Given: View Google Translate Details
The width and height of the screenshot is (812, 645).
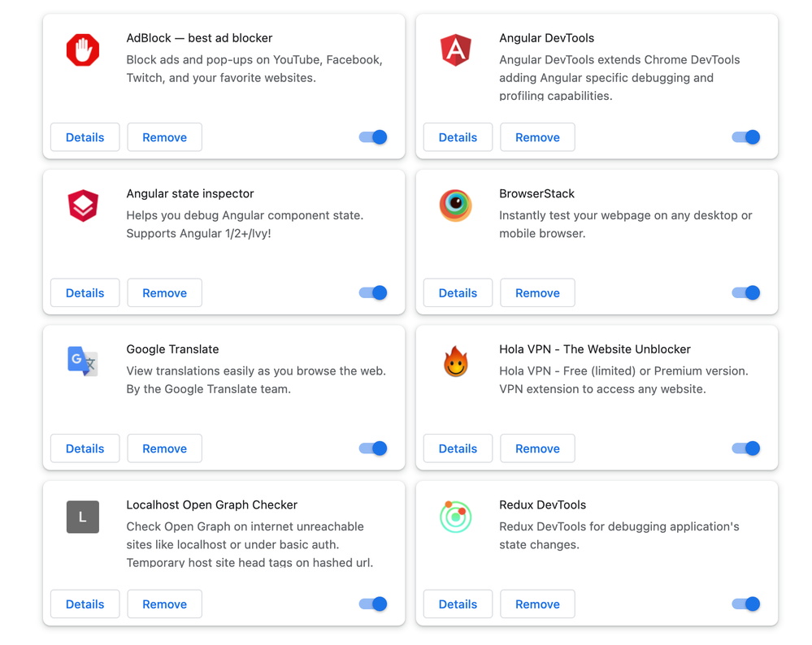Looking at the screenshot, I should click(85, 448).
